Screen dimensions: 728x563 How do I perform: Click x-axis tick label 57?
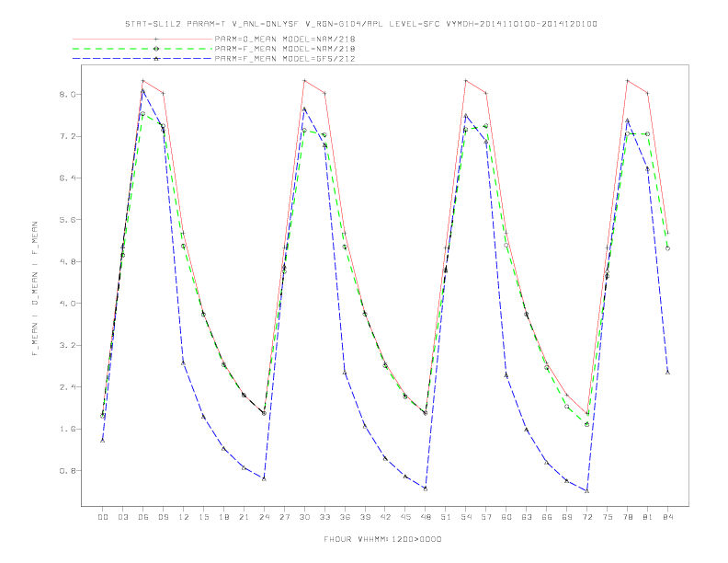tap(486, 517)
